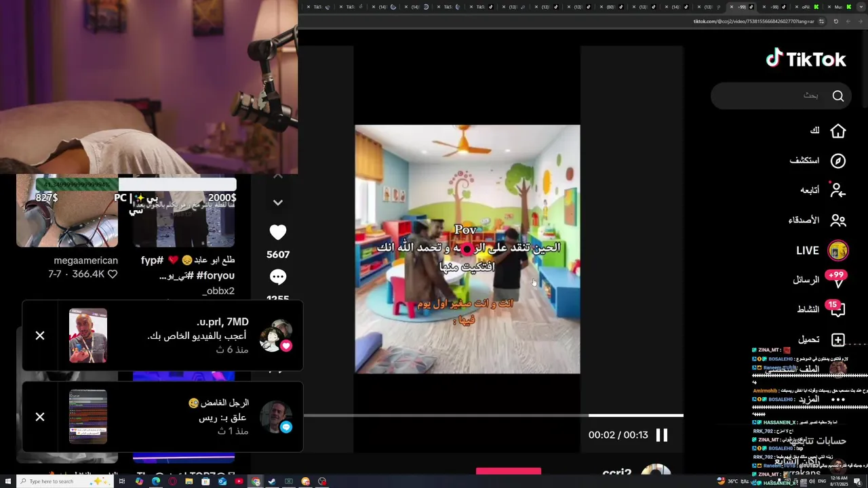Image resolution: width=868 pixels, height=488 pixels.
Task: Pause the TikTok video
Action: [662, 435]
